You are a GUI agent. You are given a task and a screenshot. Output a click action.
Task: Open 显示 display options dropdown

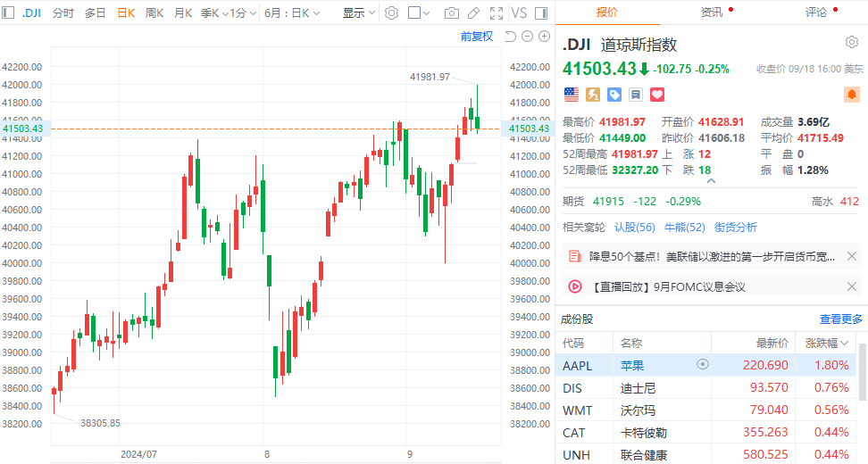point(359,12)
